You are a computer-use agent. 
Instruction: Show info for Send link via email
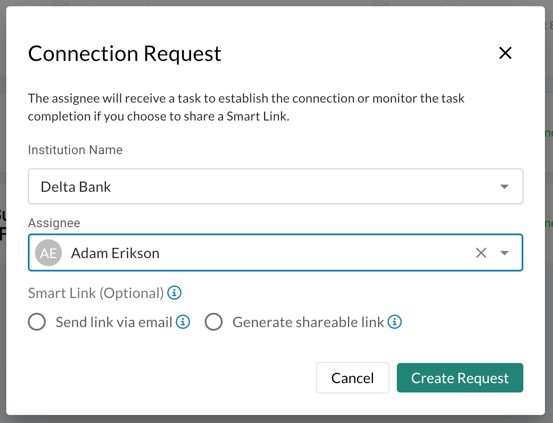183,322
